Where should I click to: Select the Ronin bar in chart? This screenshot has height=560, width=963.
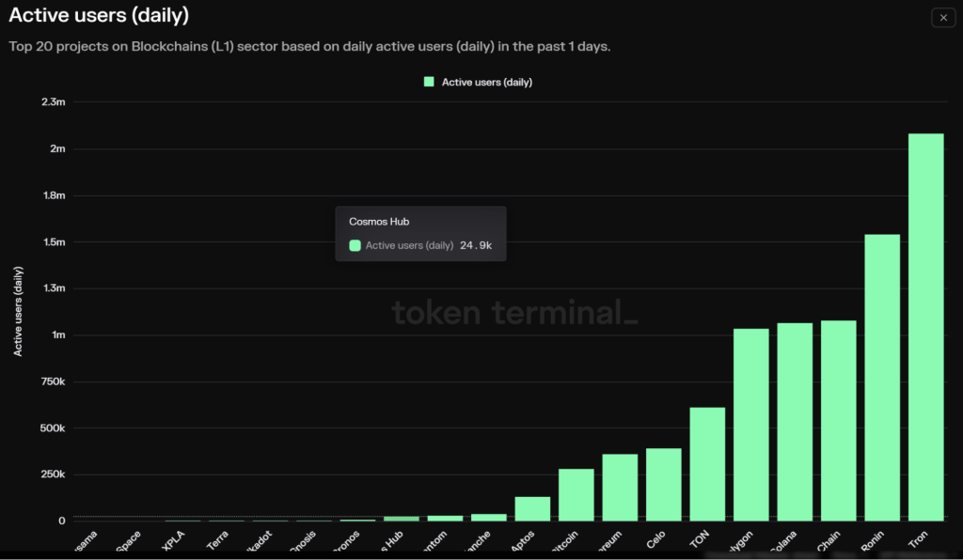(882, 377)
